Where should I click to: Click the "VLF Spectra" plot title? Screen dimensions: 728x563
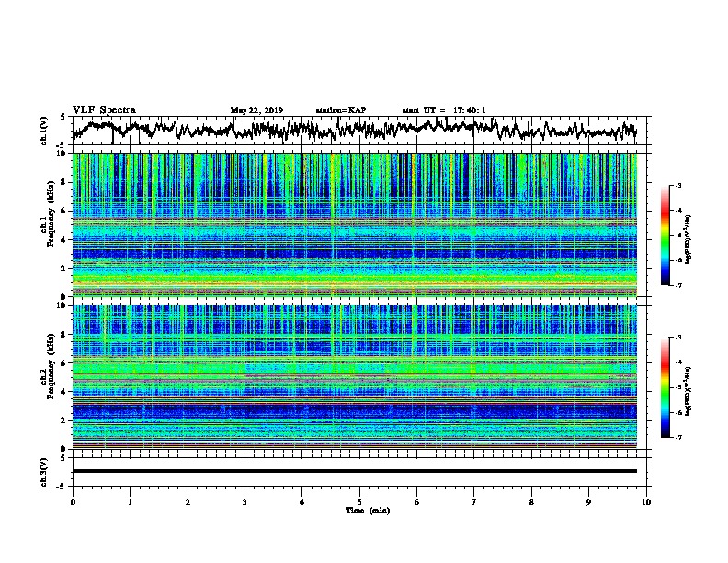[104, 110]
